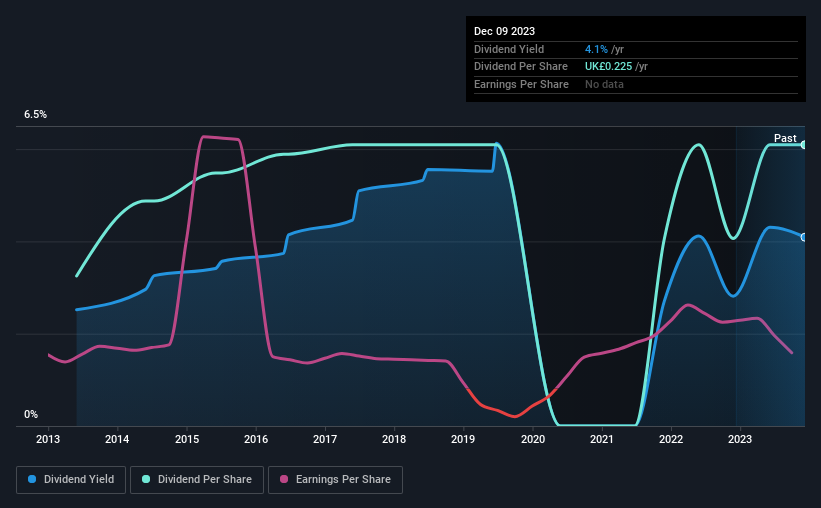Click the Dec 09 2023 tooltip date

click(x=504, y=31)
